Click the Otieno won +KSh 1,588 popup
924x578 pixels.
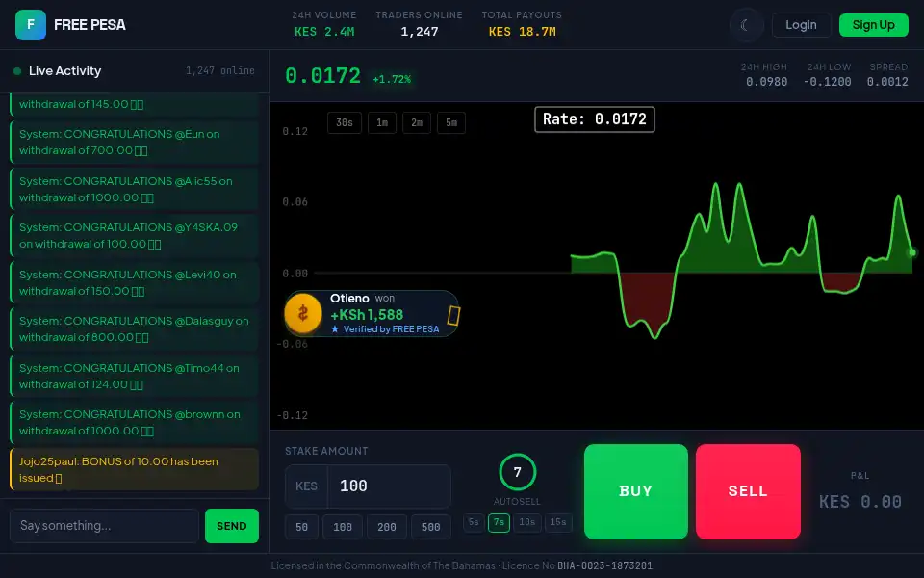(x=372, y=314)
